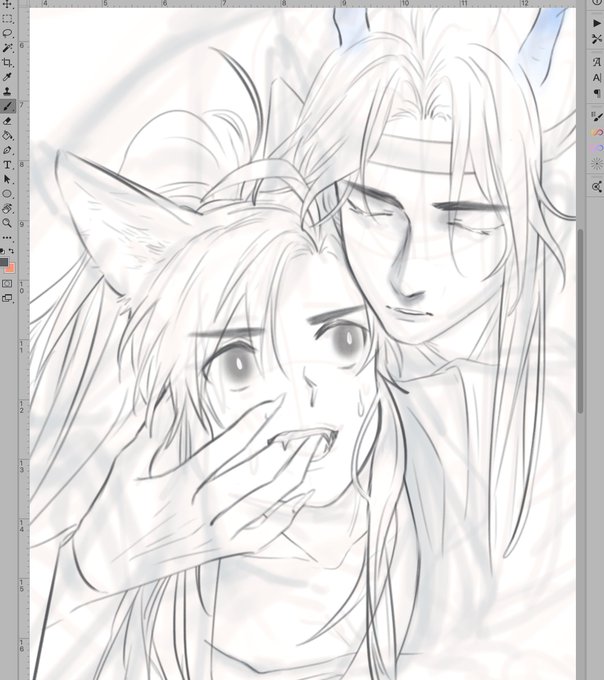This screenshot has height=680, width=604.
Task: Select the Ellipse shape tool
Action: tap(7, 194)
